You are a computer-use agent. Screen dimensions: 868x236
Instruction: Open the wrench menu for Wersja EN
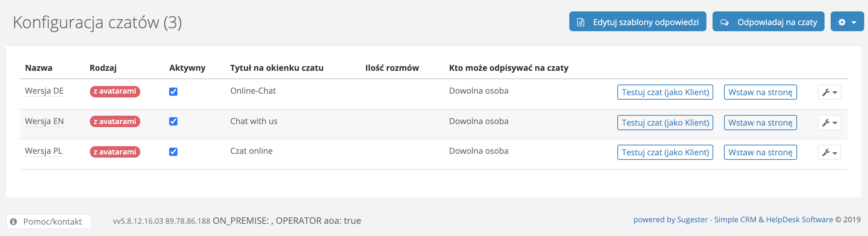click(829, 123)
